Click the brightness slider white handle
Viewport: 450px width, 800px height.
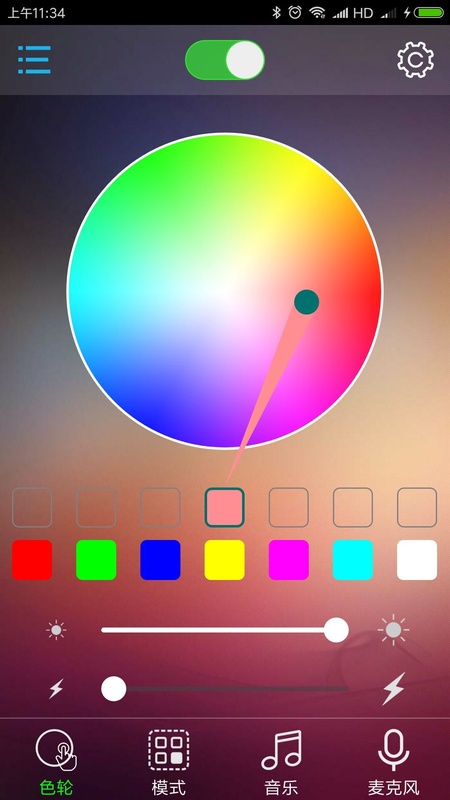pyautogui.click(x=336, y=630)
